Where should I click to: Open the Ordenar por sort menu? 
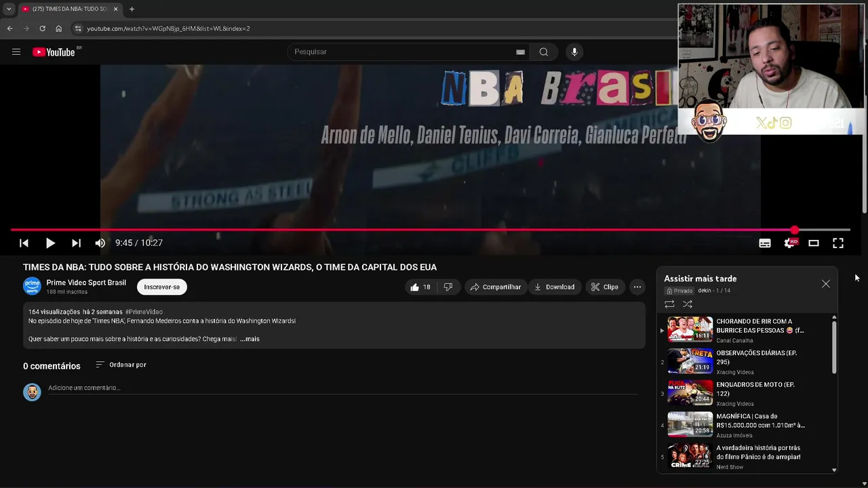(121, 365)
